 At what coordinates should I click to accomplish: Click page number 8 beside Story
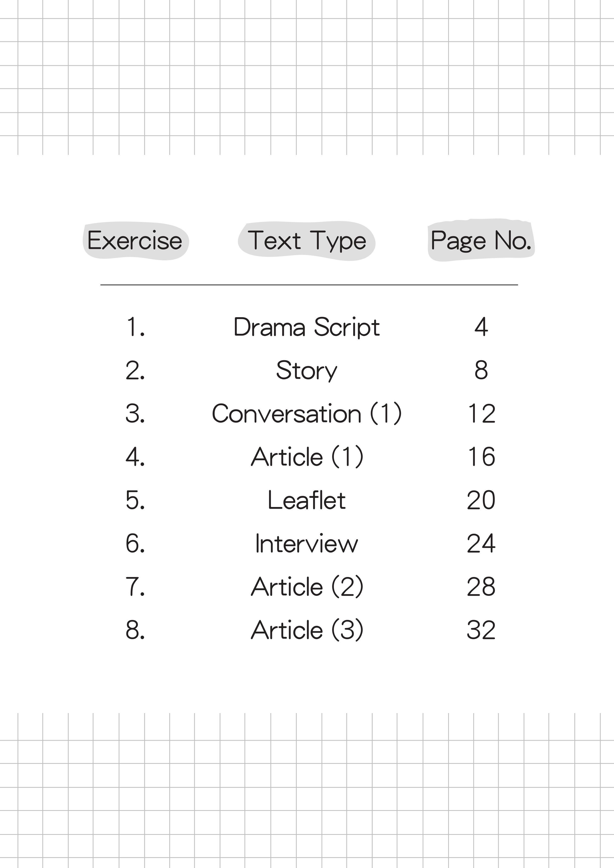click(481, 370)
